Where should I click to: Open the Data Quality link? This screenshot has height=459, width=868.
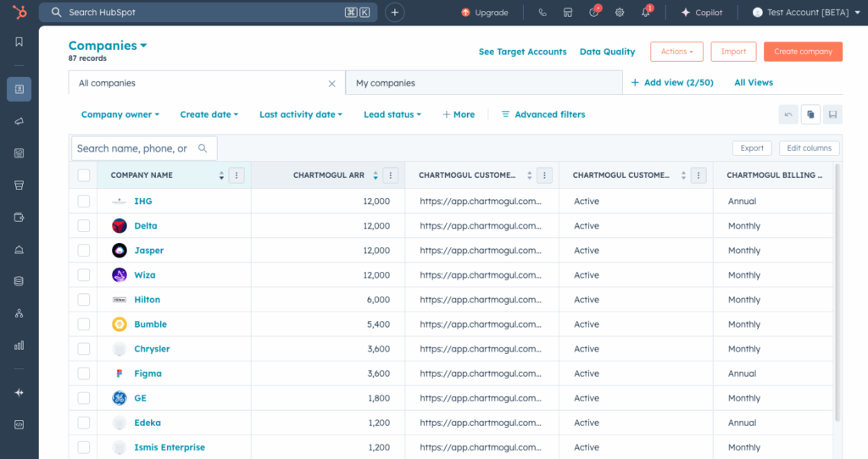pos(607,52)
